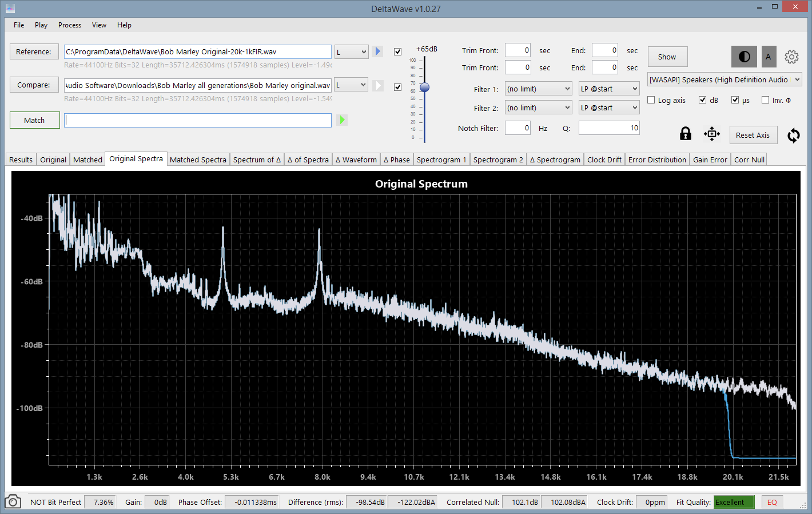Screen dimensions: 812x514
Task: Uncheck the µs checkbox
Action: (x=735, y=100)
